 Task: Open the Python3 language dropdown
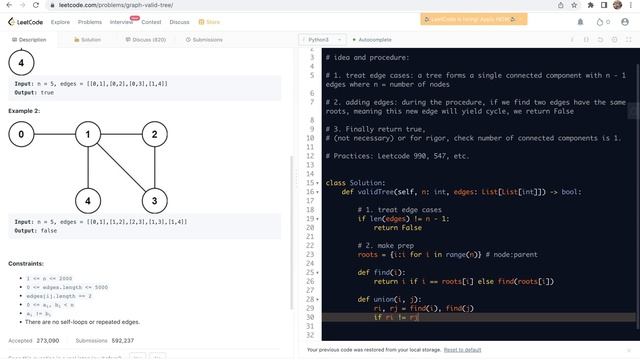(322, 40)
